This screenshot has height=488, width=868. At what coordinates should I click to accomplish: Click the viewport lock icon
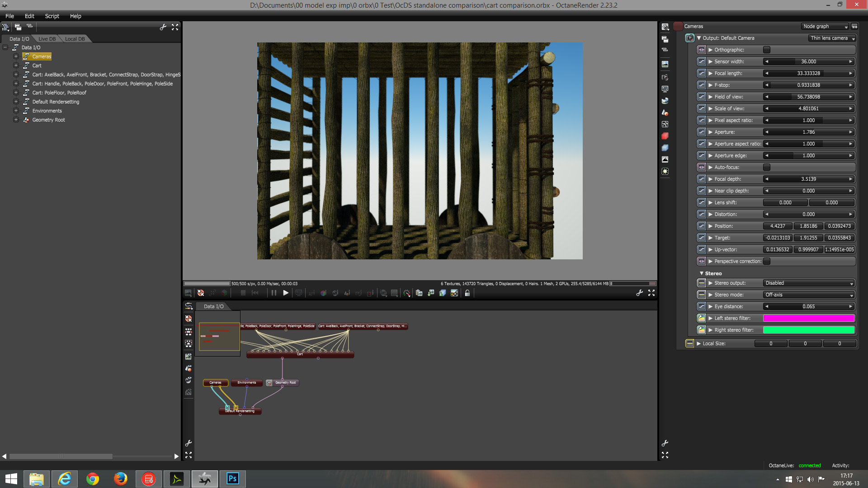(467, 293)
